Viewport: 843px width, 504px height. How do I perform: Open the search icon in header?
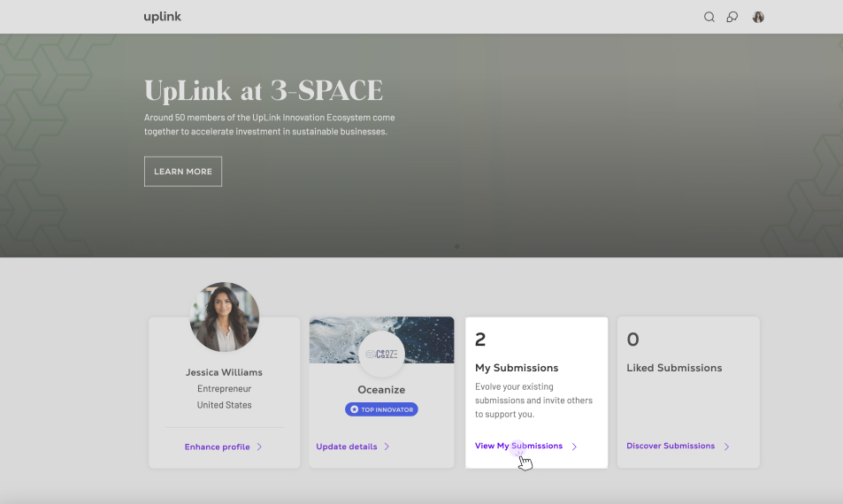(709, 17)
